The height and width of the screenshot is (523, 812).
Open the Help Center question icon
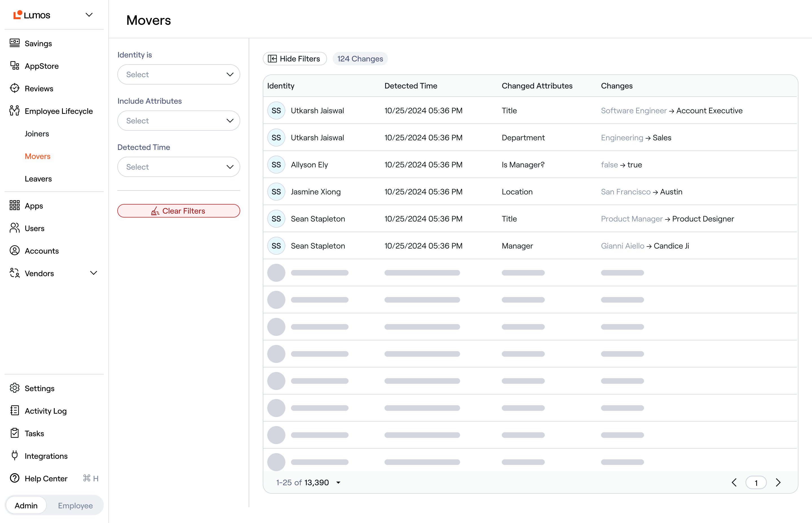15,478
